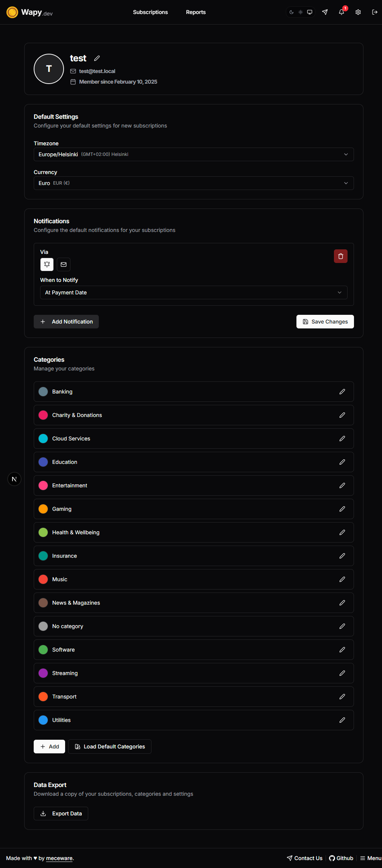The height and width of the screenshot is (868, 382).
Task: Open settings gear icon
Action: tap(358, 12)
